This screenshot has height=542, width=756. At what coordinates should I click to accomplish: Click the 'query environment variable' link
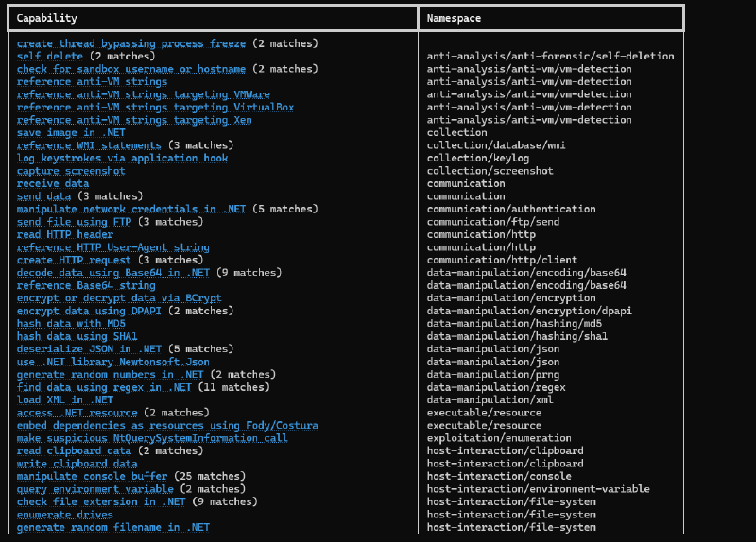95,489
